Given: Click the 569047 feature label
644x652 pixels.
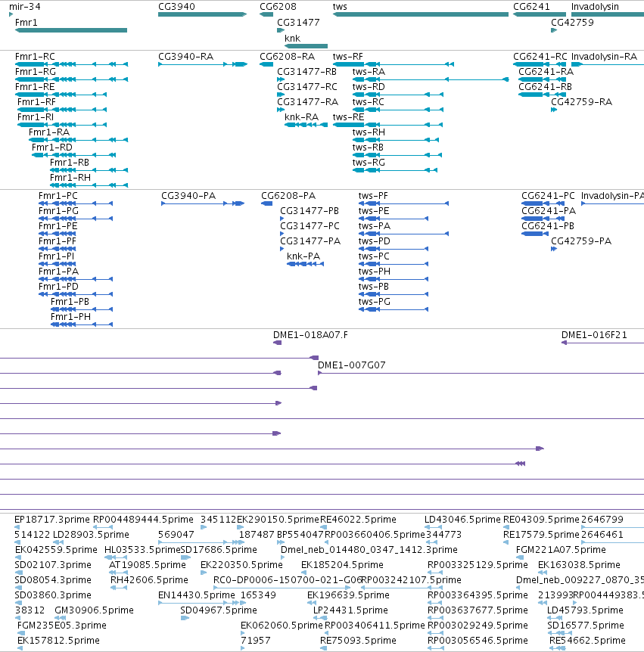Looking at the screenshot, I should 176,535.
